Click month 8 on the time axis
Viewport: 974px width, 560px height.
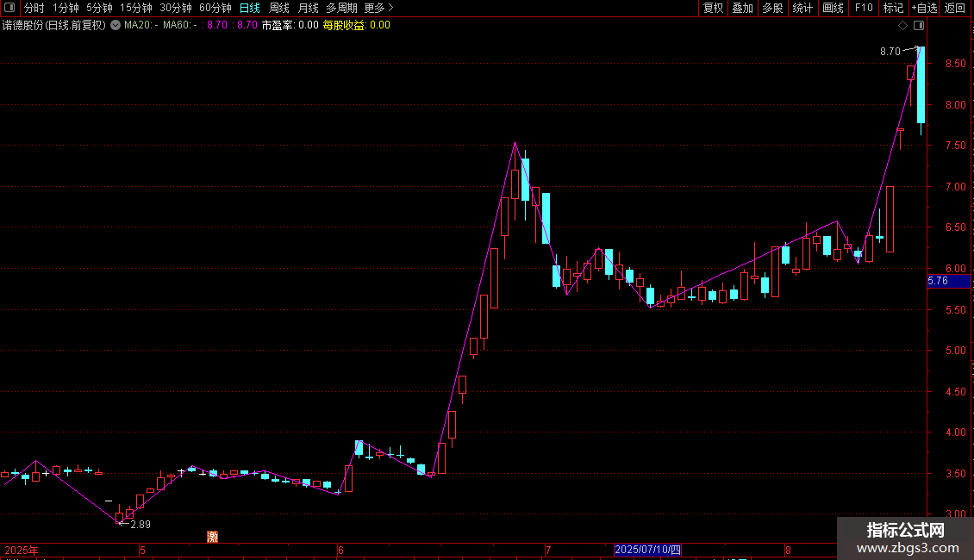click(x=788, y=550)
